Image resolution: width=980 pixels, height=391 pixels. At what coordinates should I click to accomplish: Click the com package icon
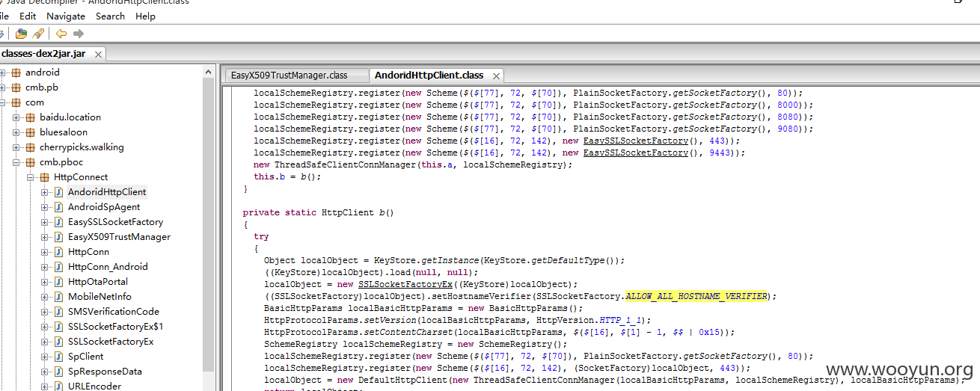[x=16, y=102]
